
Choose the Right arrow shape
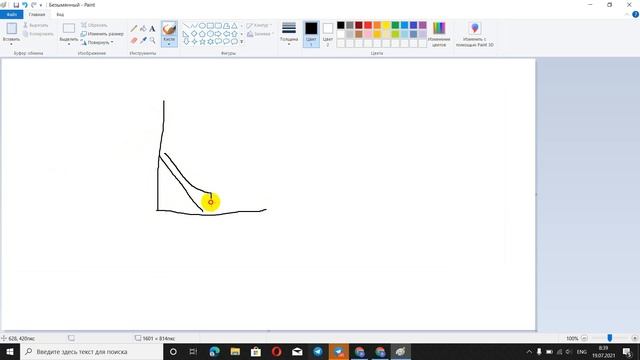click(218, 33)
